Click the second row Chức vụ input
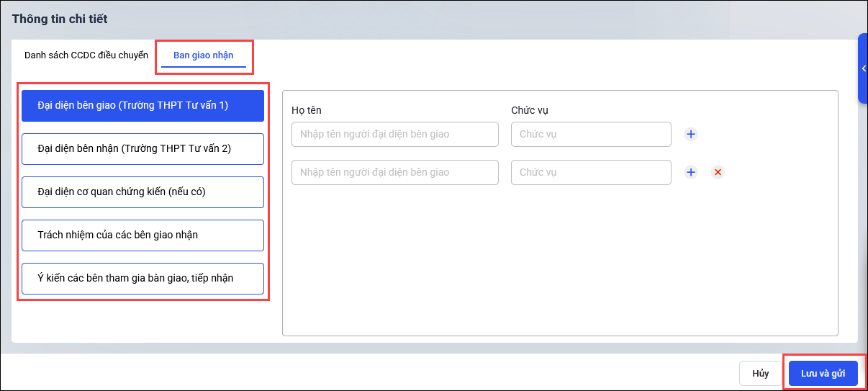Viewport: 868px width, 391px height. (590, 172)
